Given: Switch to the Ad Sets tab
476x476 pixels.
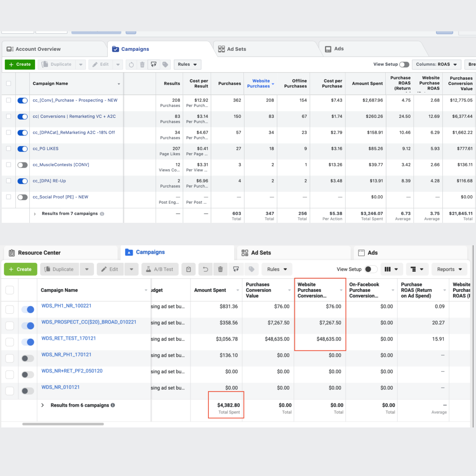Looking at the screenshot, I should pos(236,49).
